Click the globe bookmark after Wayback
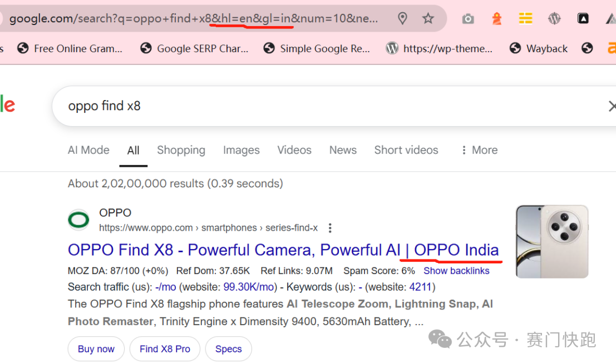616x364 pixels. pos(587,48)
